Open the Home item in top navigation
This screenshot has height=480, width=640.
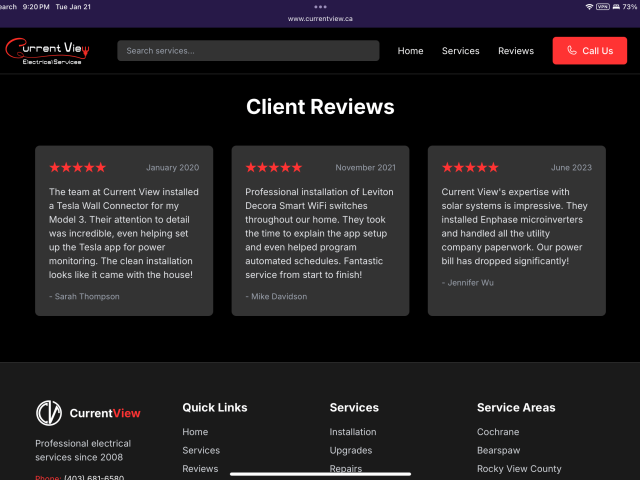[x=410, y=51]
